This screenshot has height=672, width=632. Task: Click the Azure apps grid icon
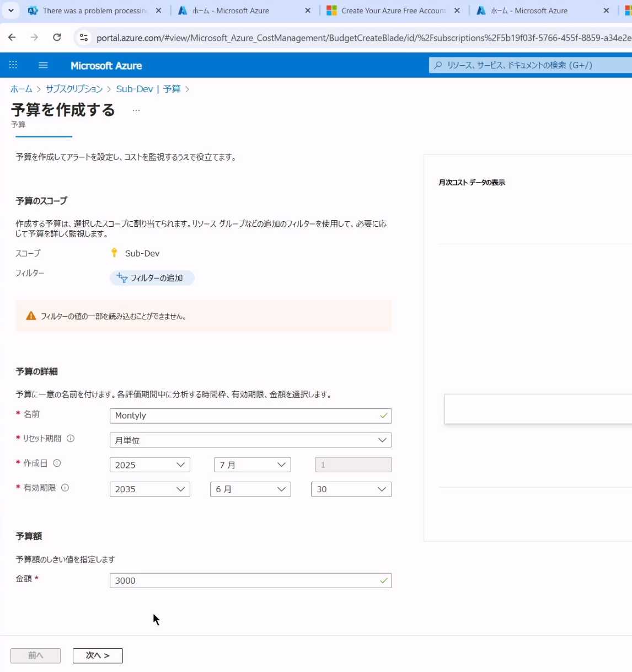pyautogui.click(x=13, y=65)
